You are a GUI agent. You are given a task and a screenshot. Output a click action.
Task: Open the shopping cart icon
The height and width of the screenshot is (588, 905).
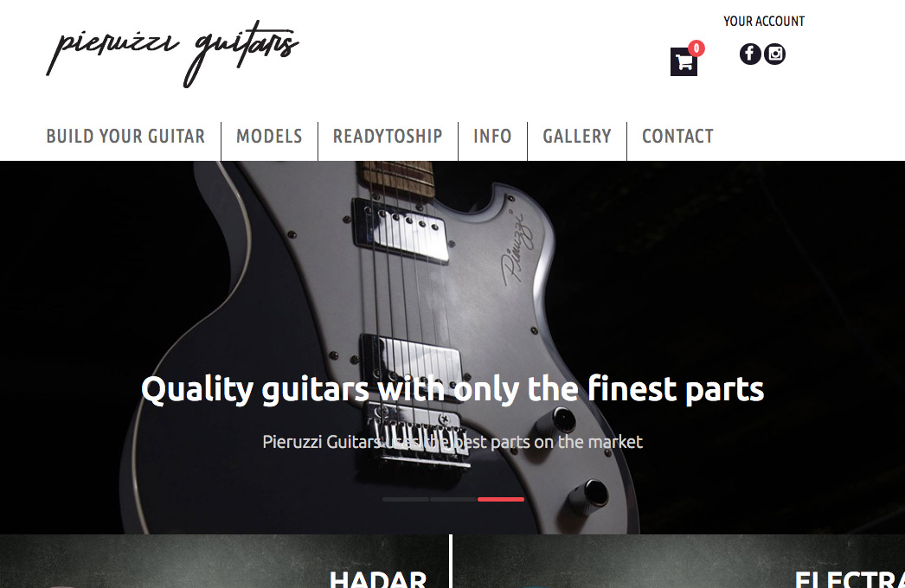pyautogui.click(x=684, y=61)
